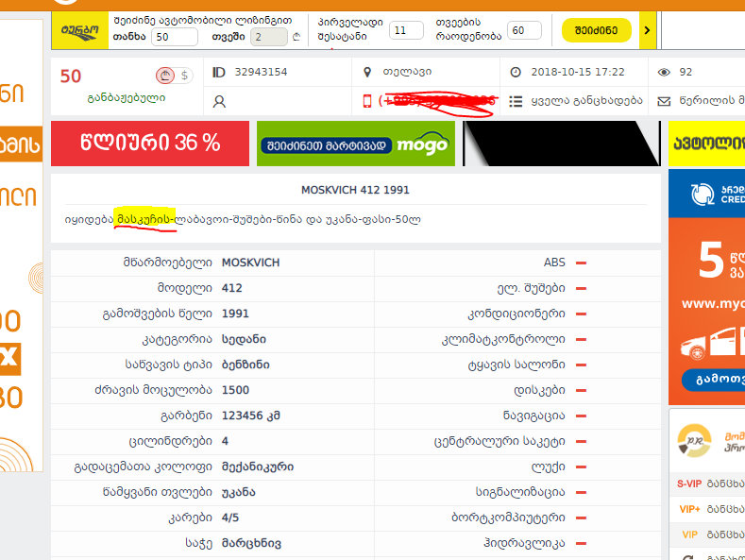Click the lari symbol beside თვეში field
This screenshot has height=560, width=745.
coord(296,37)
